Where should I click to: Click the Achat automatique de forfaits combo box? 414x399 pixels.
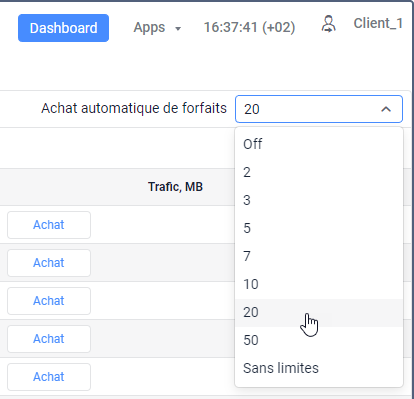pos(319,109)
